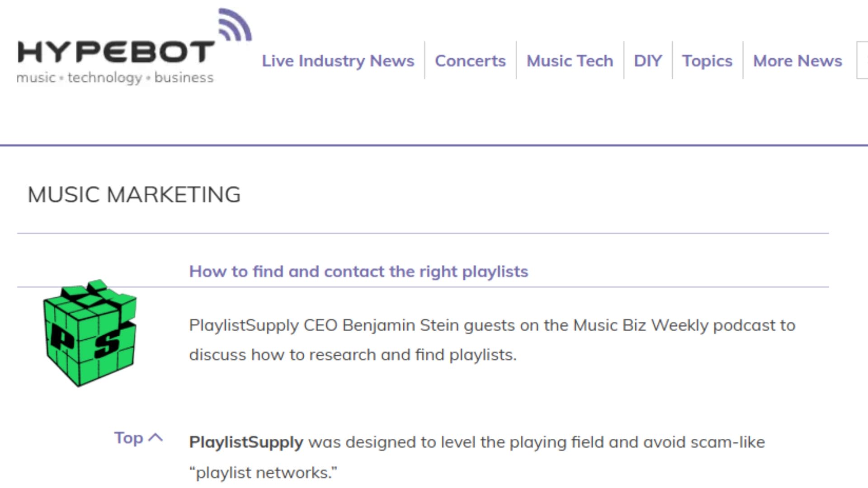
Task: Click the bolded PlaylistSupply text in the article
Action: tap(246, 442)
